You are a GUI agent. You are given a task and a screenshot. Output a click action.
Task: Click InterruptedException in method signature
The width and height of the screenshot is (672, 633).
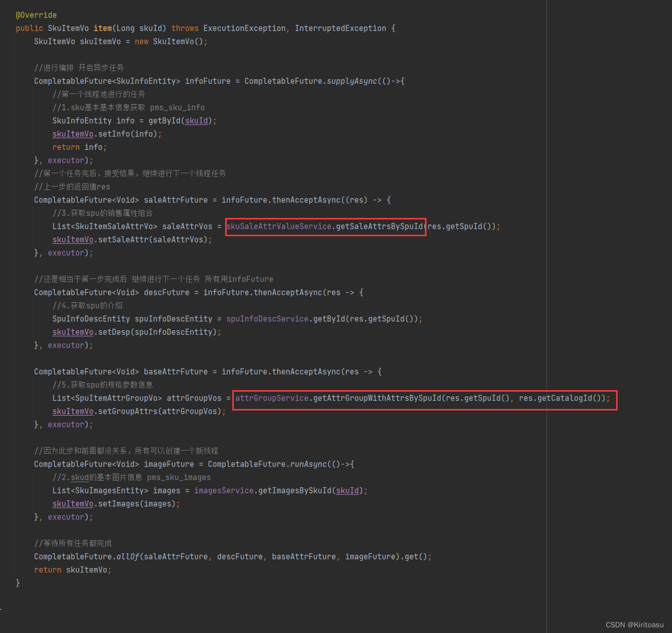pyautogui.click(x=341, y=28)
